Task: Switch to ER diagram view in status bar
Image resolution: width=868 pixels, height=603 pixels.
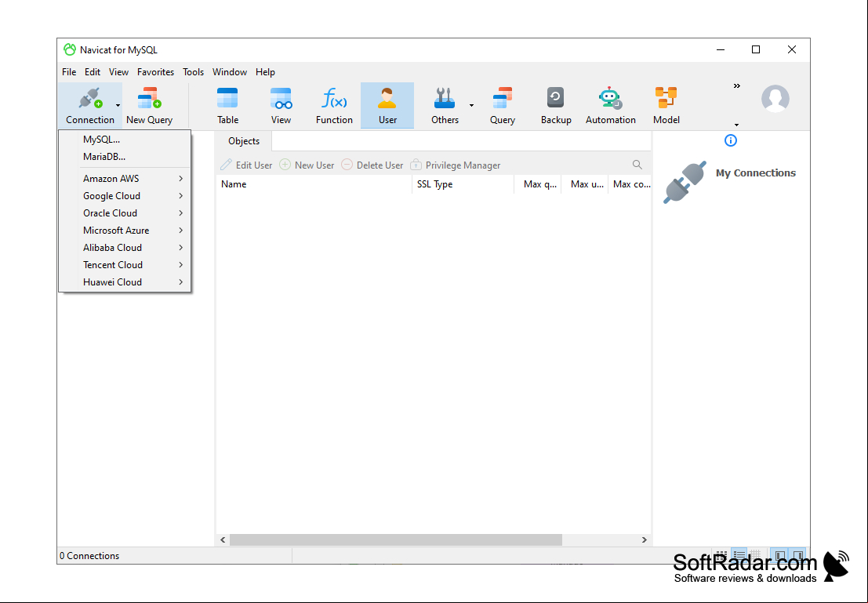Action: coord(755,555)
